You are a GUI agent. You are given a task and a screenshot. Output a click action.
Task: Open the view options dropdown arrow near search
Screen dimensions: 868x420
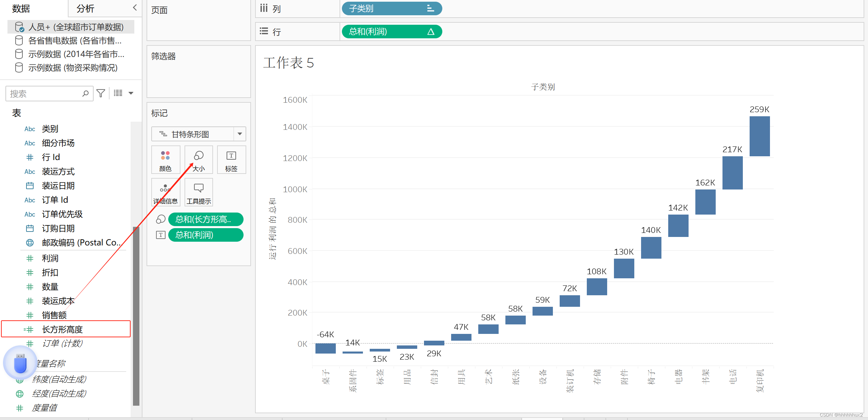[131, 93]
